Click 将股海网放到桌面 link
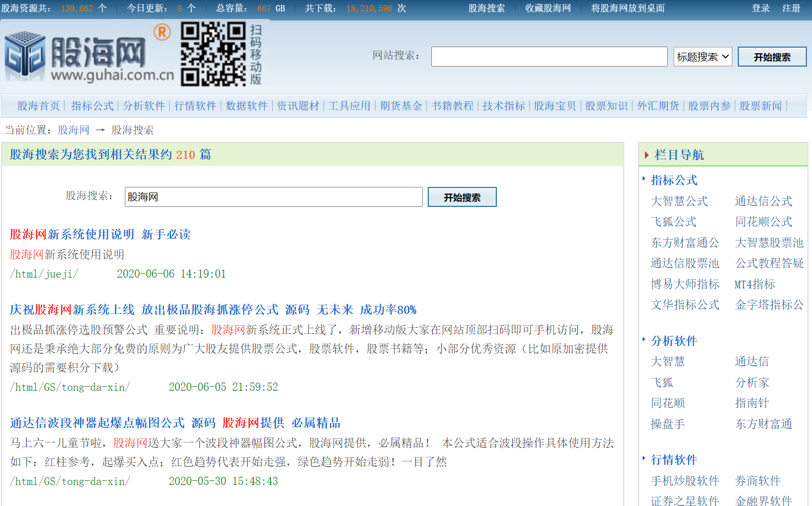812x506 pixels. (628, 8)
